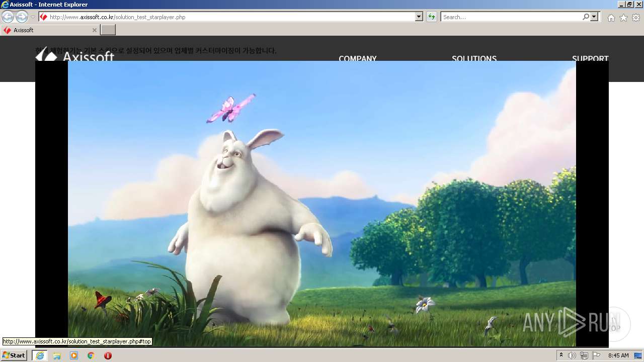644x362 pixels.
Task: Open the Chrome taskbar icon
Action: [x=91, y=355]
